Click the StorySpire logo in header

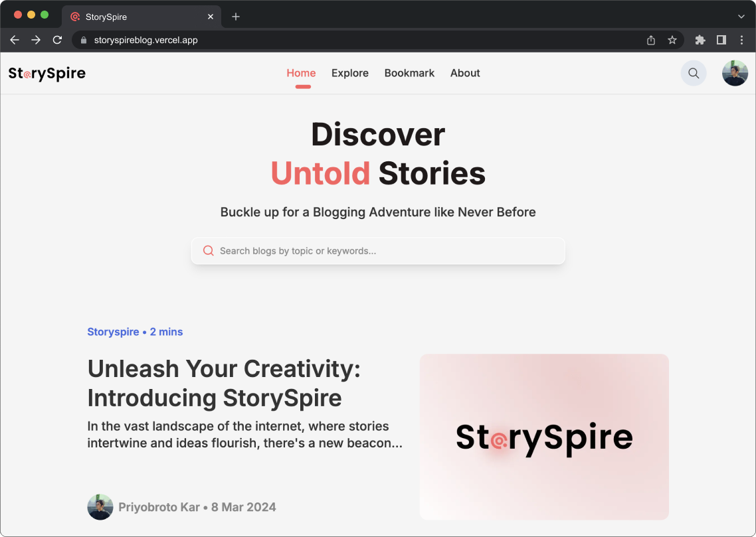click(47, 73)
